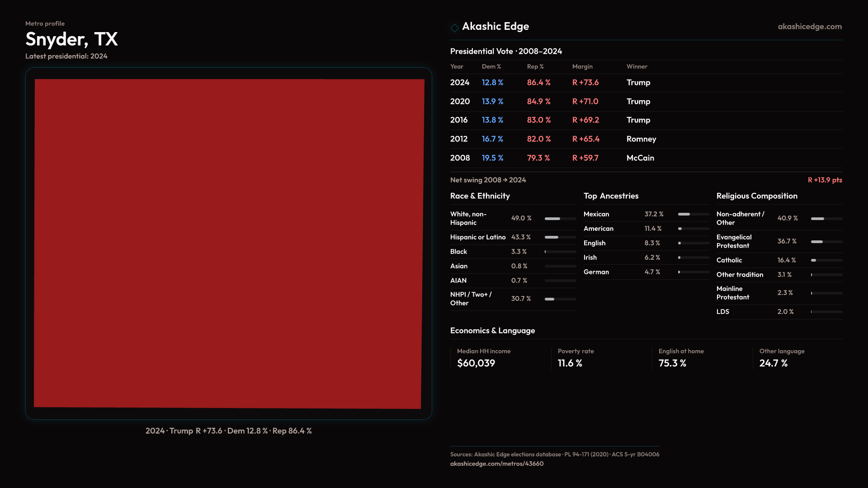This screenshot has width=868, height=488.
Task: Click the Dem % column header
Action: (491, 66)
